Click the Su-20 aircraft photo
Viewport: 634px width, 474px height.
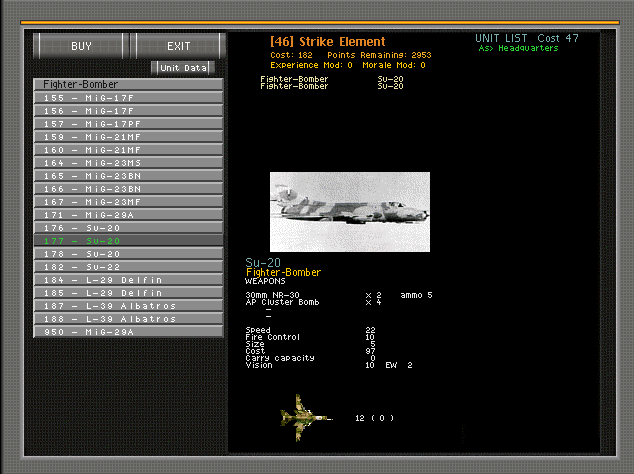(x=349, y=212)
